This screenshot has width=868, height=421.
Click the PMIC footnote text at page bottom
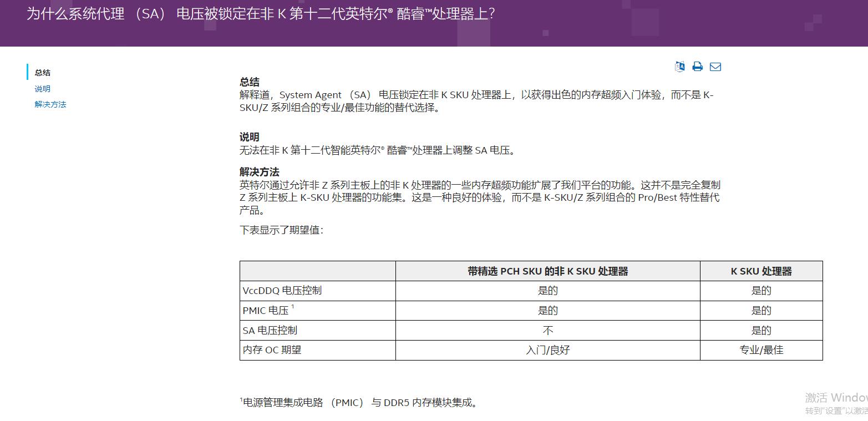359,403
